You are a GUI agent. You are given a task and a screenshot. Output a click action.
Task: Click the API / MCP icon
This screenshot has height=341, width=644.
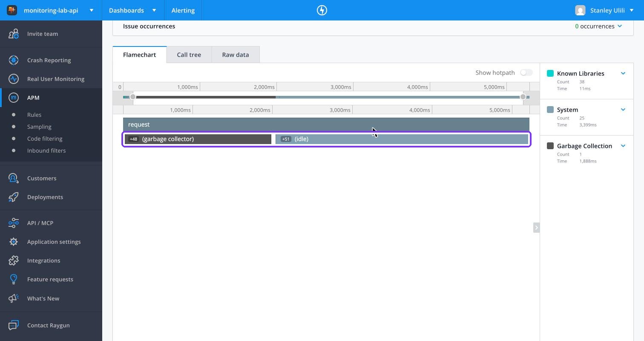click(x=14, y=223)
